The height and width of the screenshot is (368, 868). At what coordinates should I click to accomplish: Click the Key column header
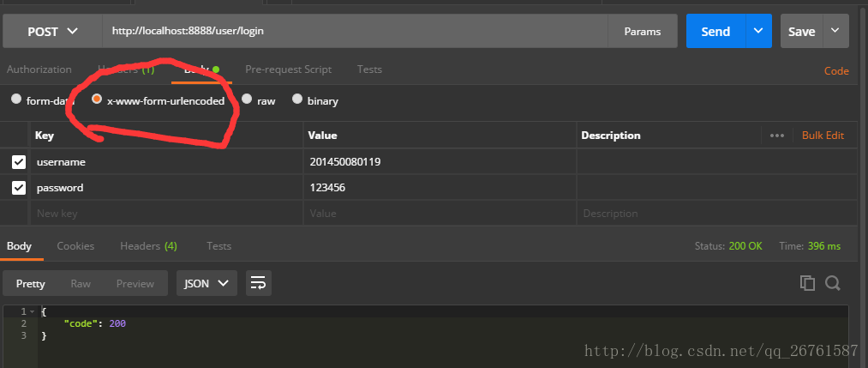tap(44, 136)
